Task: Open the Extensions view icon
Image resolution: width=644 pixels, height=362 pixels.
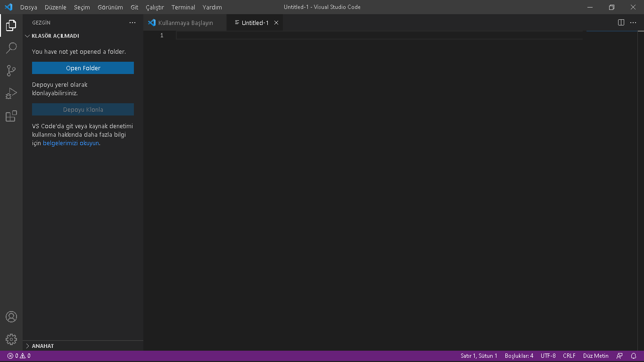Action: 11,116
